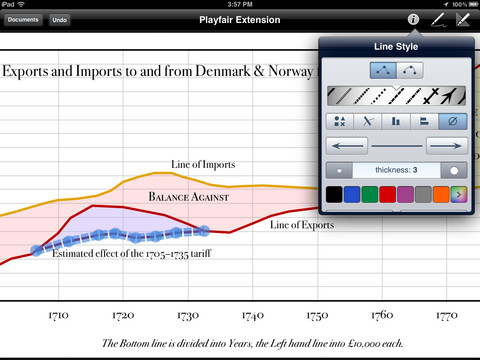The image size is (480, 360).
Task: Choose curved line segments style
Action: (410, 70)
